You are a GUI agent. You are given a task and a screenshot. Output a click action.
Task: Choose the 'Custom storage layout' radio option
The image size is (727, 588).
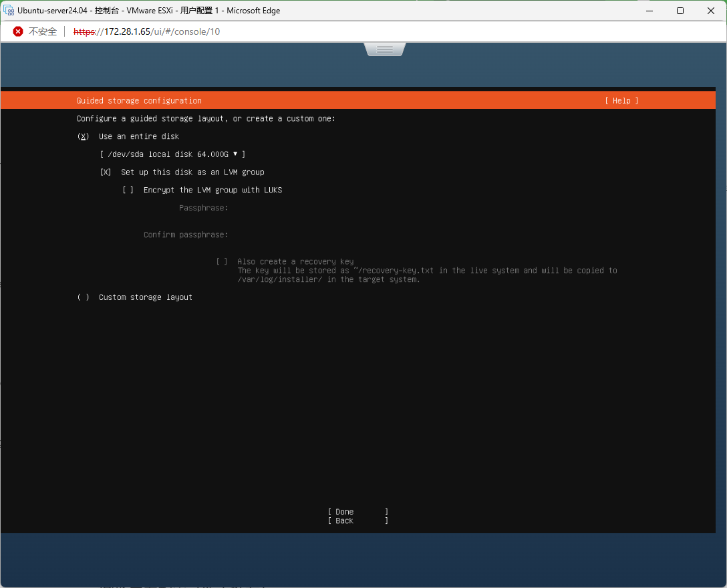pos(84,297)
